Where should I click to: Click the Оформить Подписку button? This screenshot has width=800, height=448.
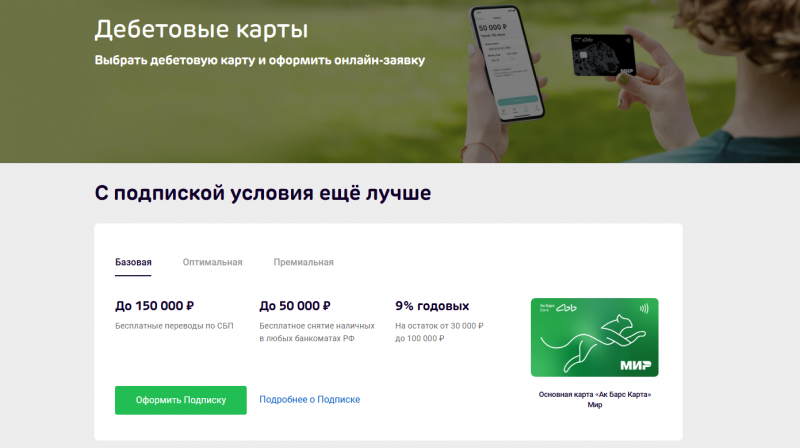pyautogui.click(x=181, y=400)
